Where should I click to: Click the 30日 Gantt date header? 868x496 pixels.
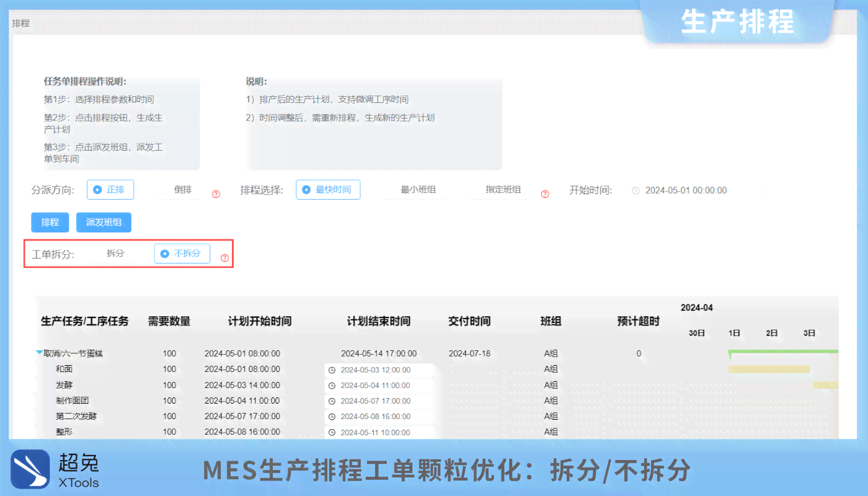pos(697,333)
